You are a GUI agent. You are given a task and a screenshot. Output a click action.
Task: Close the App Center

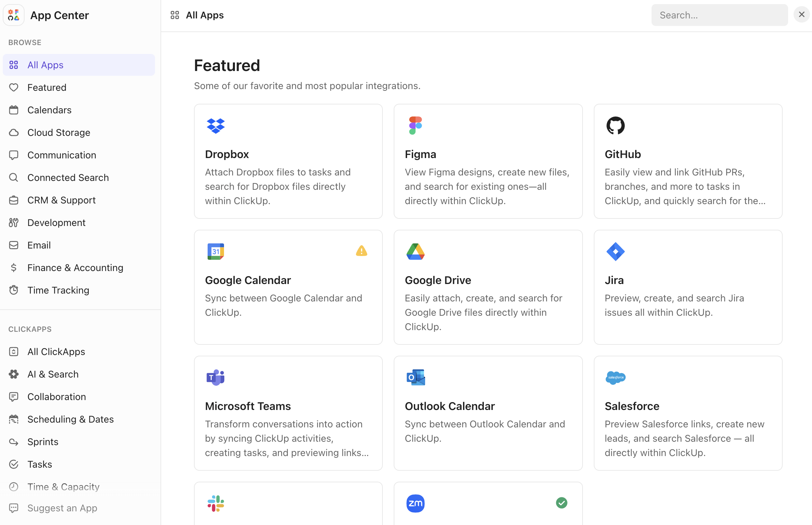(801, 14)
